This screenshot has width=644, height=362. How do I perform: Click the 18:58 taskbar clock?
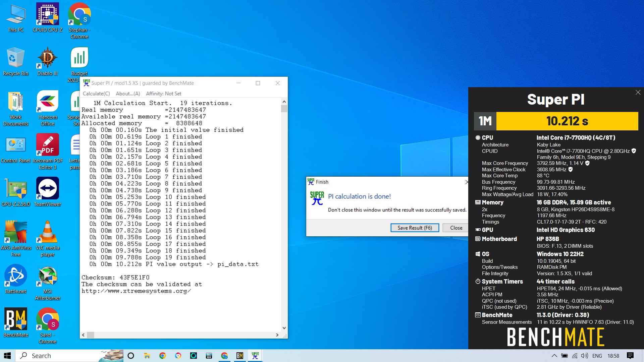pyautogui.click(x=613, y=356)
